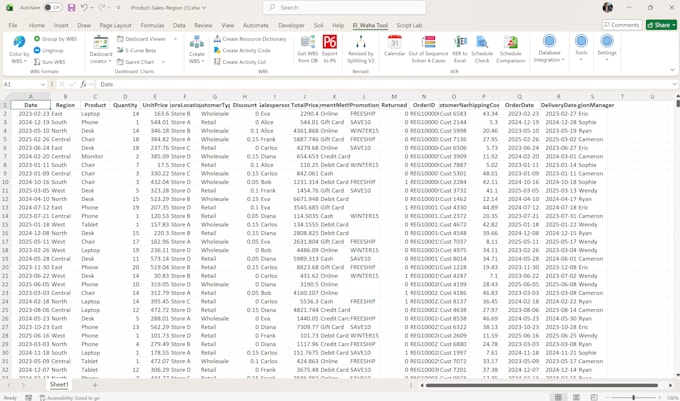
Task: Expand the Name Box dropdown arrow
Action: [x=42, y=84]
